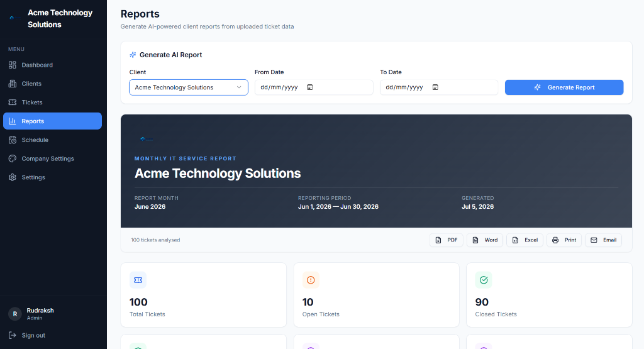
Task: Open the Settings menu item
Action: click(53, 177)
